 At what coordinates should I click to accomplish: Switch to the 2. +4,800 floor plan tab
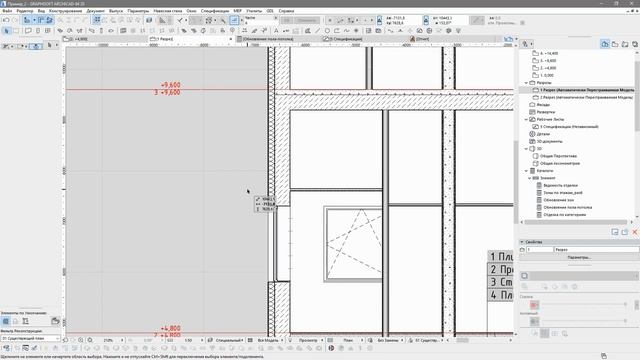pyautogui.click(x=105, y=39)
